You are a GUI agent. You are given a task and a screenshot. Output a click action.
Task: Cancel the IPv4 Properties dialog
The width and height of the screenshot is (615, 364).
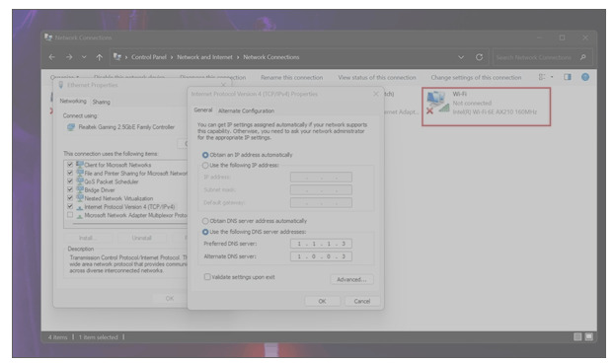click(361, 301)
